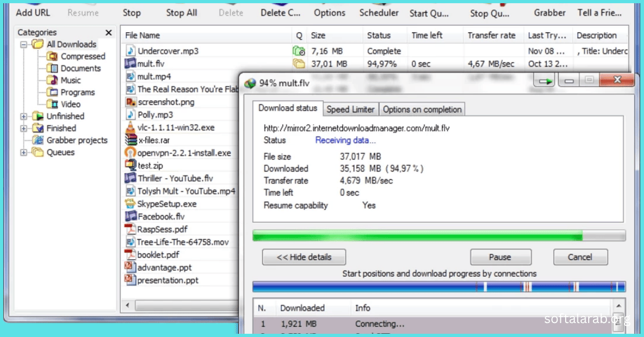Expand the Finished tree node
The image size is (644, 337).
click(24, 128)
